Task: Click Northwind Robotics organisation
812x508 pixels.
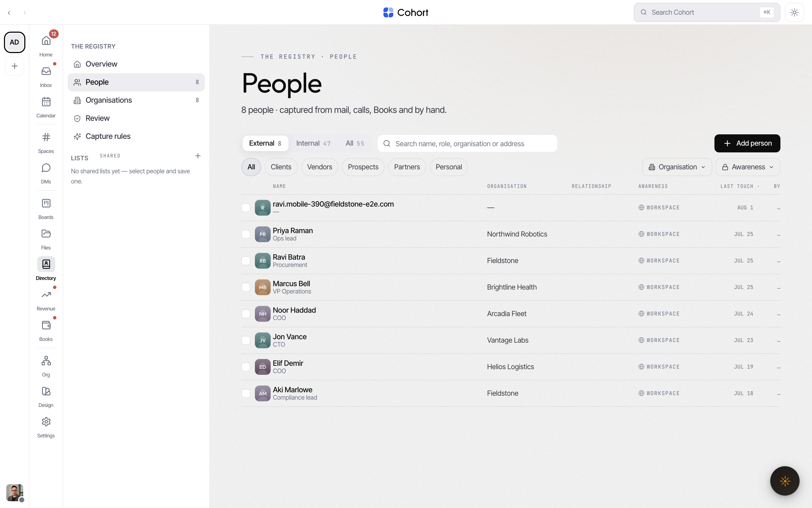Action: tap(517, 234)
